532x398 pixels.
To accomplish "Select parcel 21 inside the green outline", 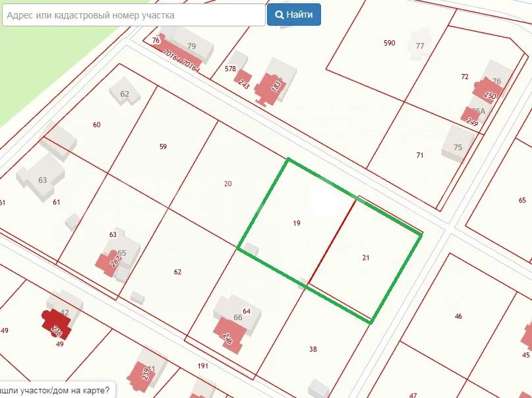I will (x=367, y=257).
